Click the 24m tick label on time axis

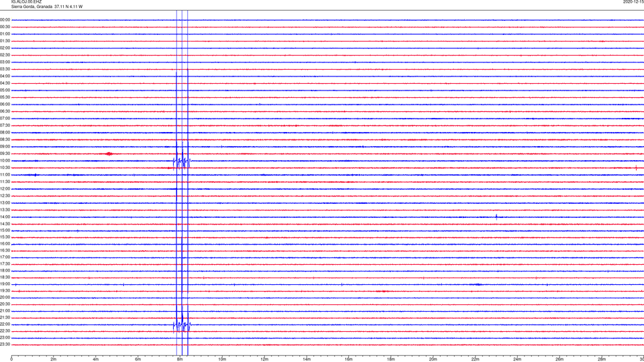[x=517, y=359]
